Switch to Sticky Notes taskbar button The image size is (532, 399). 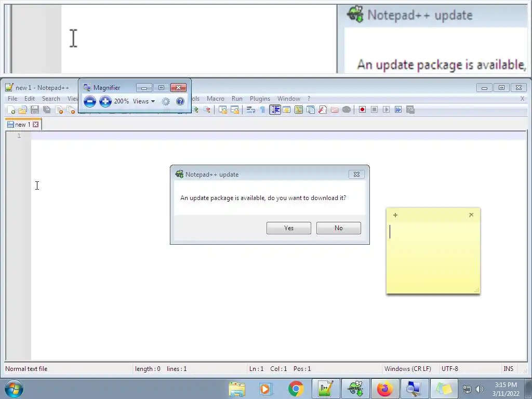click(444, 389)
